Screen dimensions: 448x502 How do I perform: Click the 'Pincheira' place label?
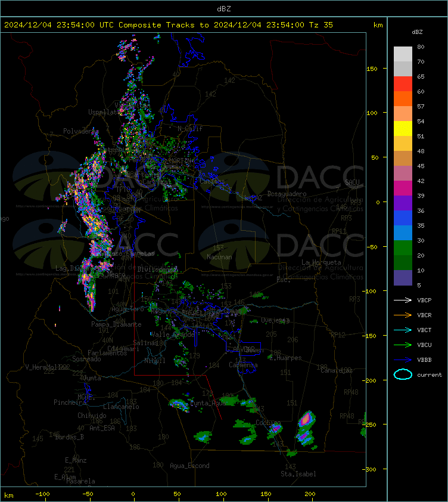(70, 402)
